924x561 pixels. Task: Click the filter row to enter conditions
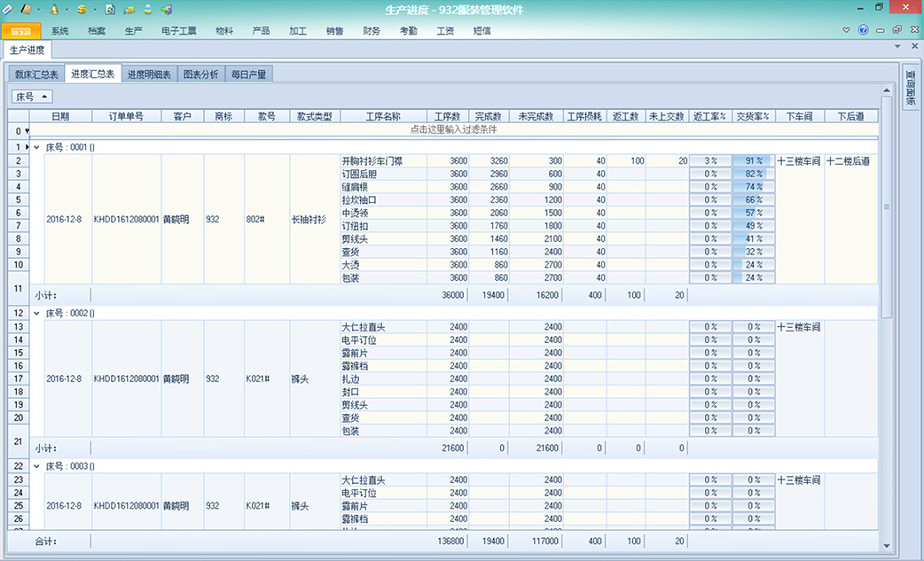coord(454,130)
